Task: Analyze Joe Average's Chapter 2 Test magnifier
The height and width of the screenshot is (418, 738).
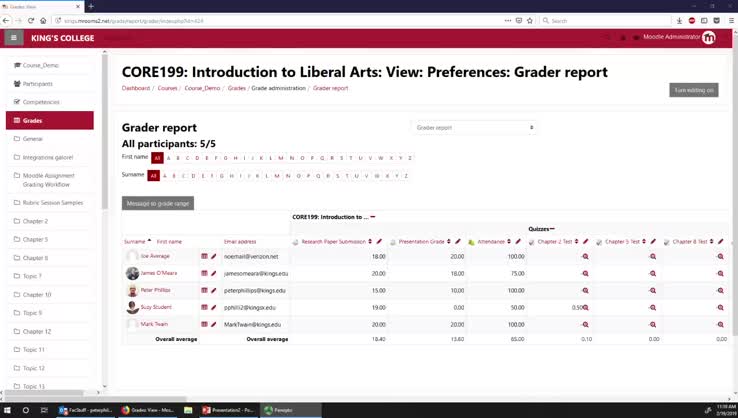Action: click(x=586, y=257)
